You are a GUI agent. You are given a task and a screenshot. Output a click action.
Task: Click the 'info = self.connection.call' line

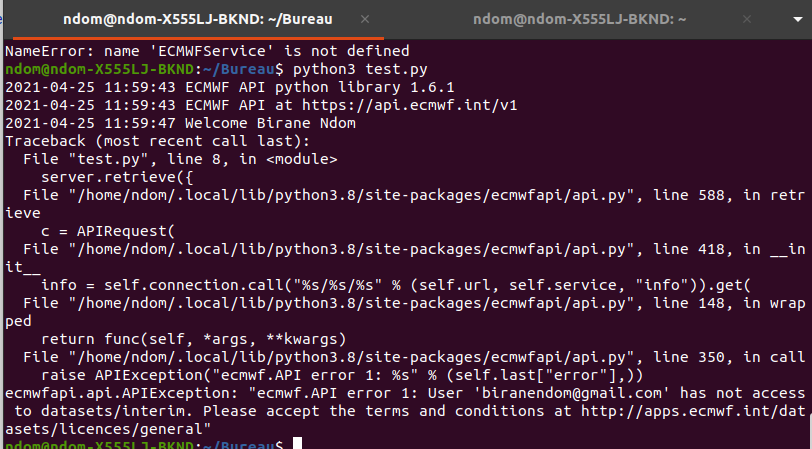[x=396, y=285]
